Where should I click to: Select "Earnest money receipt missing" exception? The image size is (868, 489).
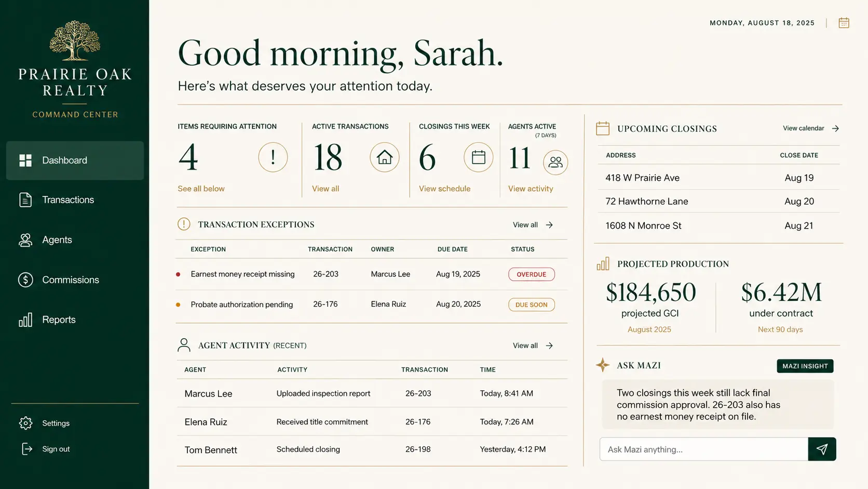[x=242, y=274]
